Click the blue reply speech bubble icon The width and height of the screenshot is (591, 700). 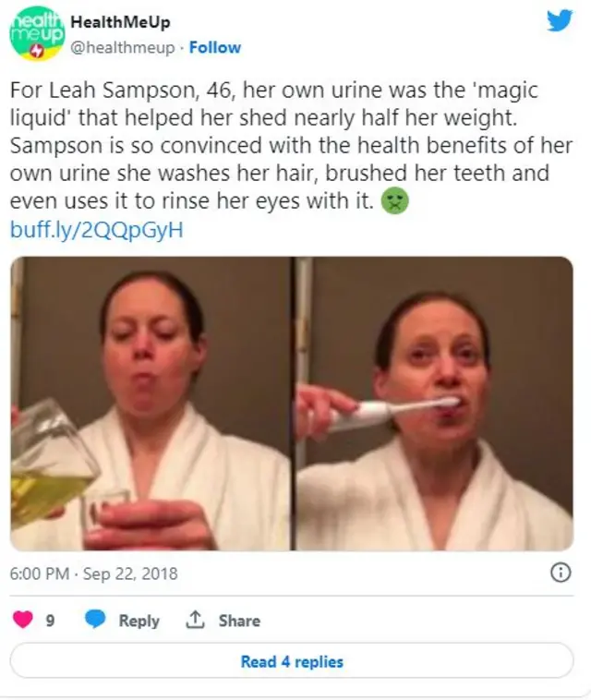pyautogui.click(x=94, y=620)
